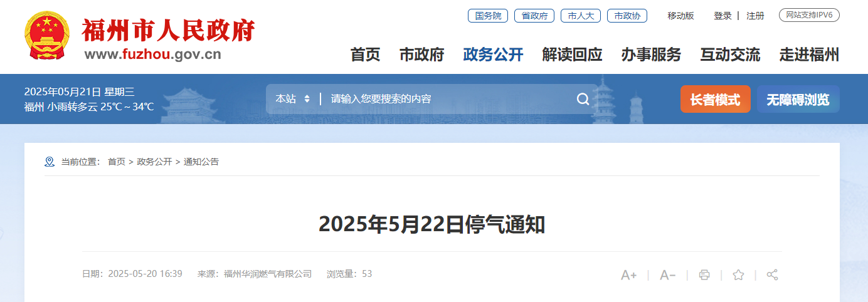
Task: Turn on 无障碍浏览 accessibility browsing
Action: pyautogui.click(x=798, y=99)
